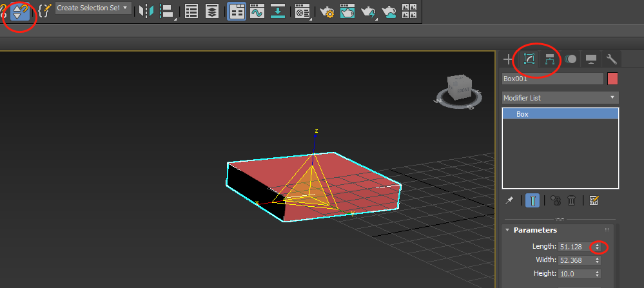
Task: Switch to the Motion panel tab
Action: [570, 59]
